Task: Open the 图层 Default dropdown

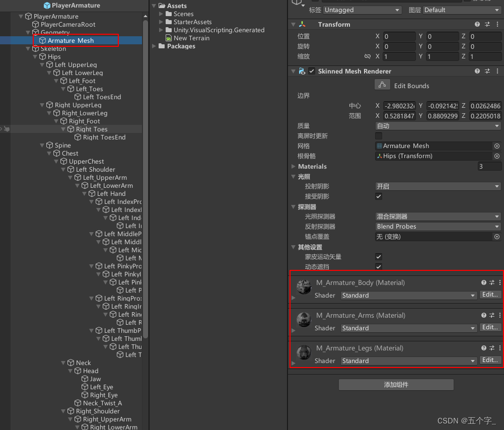Action: (462, 10)
